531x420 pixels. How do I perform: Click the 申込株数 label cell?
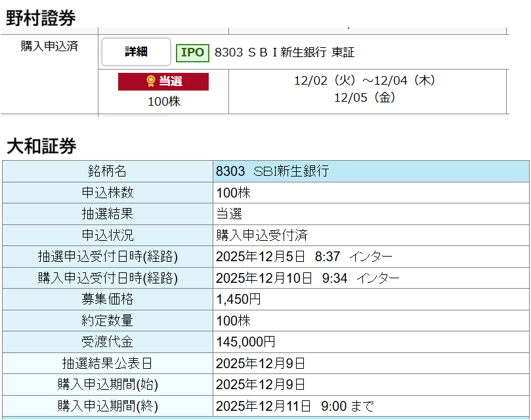pos(108,193)
